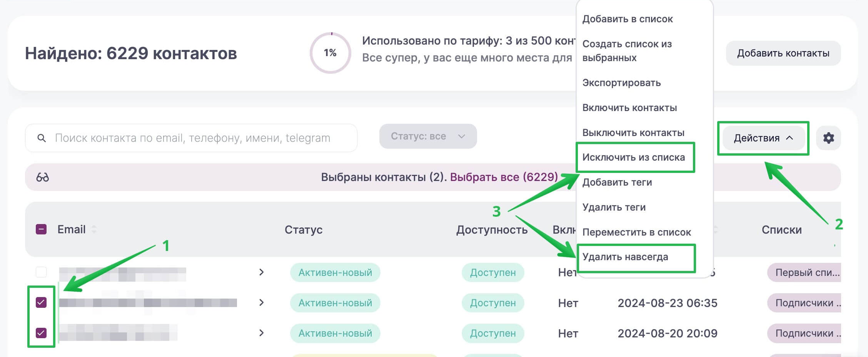This screenshot has width=868, height=357.
Task: Open the table settings gear icon
Action: (828, 138)
